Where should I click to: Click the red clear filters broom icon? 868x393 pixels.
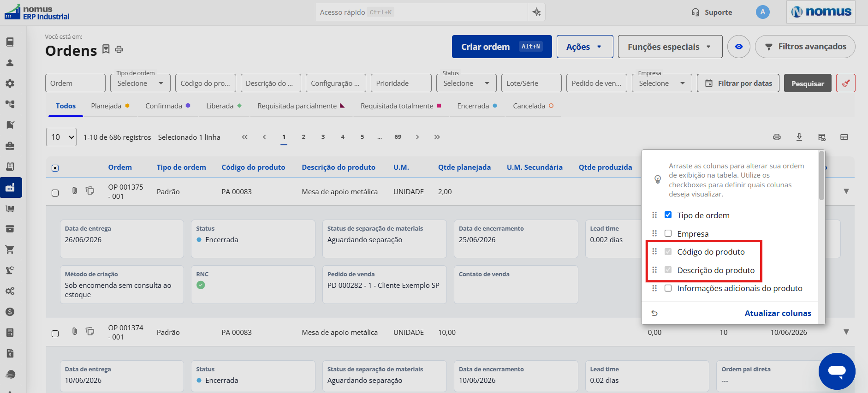click(846, 83)
